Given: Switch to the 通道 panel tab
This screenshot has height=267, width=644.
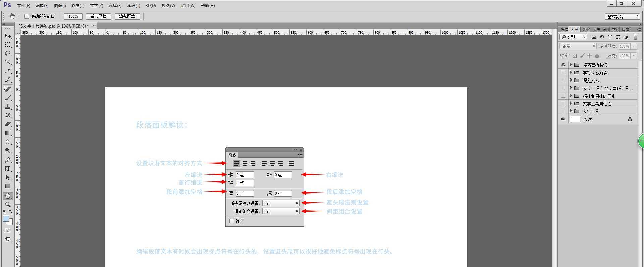Looking at the screenshot, I should pos(564,30).
